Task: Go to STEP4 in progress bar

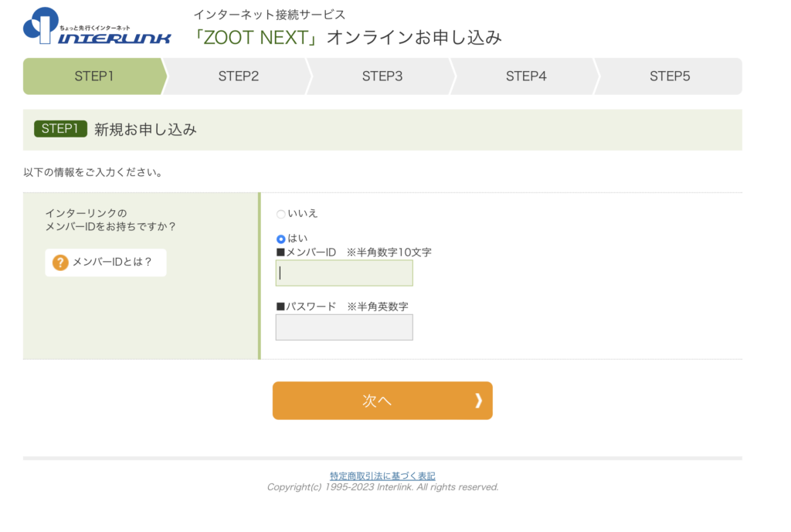Action: [x=525, y=76]
